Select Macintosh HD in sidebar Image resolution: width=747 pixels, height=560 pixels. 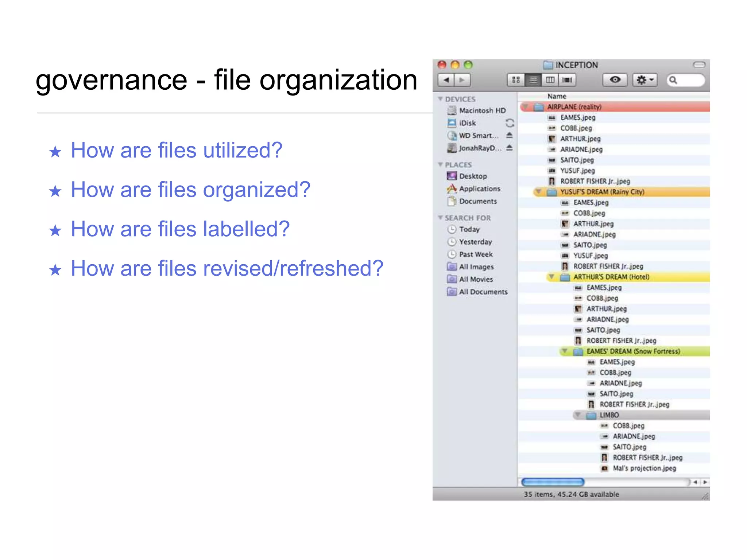pos(476,110)
